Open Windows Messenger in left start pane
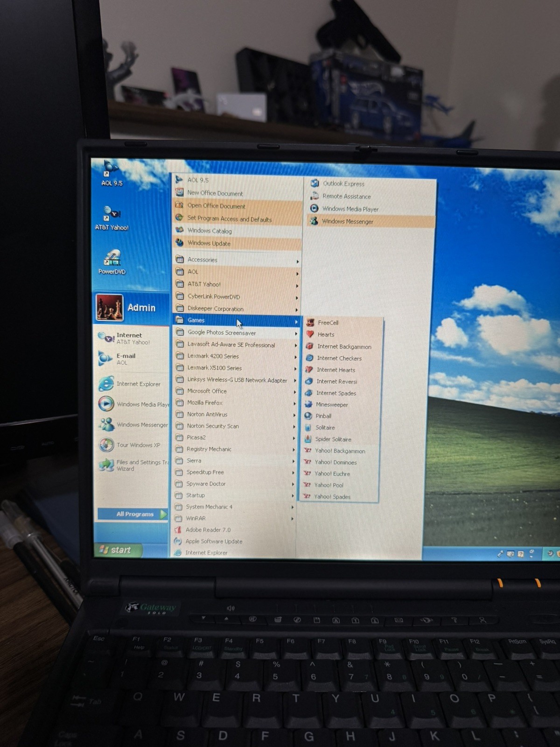The width and height of the screenshot is (560, 747). [x=133, y=425]
